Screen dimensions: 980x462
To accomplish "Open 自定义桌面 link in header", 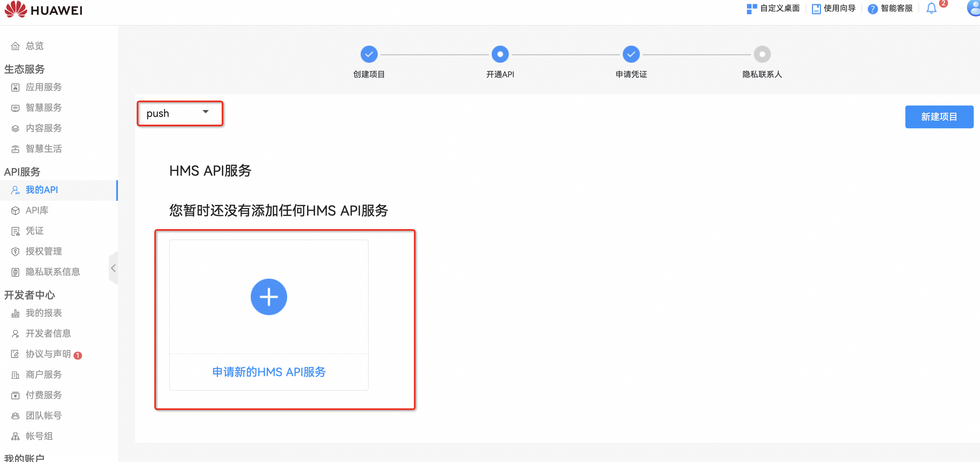I will tap(780, 9).
